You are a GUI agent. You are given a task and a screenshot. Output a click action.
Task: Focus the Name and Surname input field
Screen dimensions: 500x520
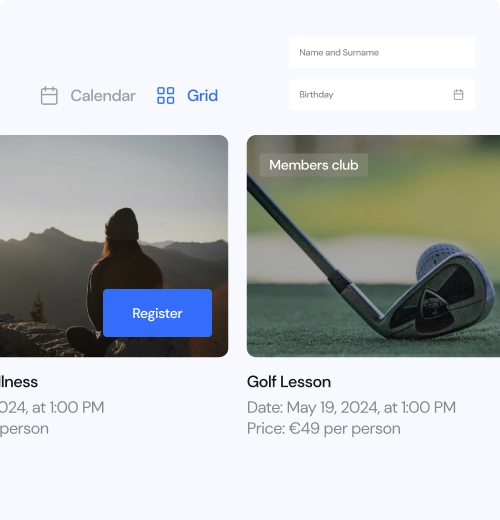[382, 53]
